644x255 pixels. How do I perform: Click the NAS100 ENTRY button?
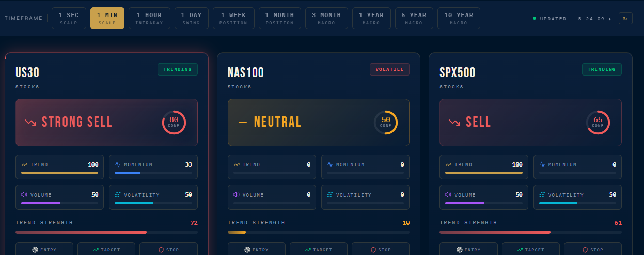pyautogui.click(x=257, y=249)
